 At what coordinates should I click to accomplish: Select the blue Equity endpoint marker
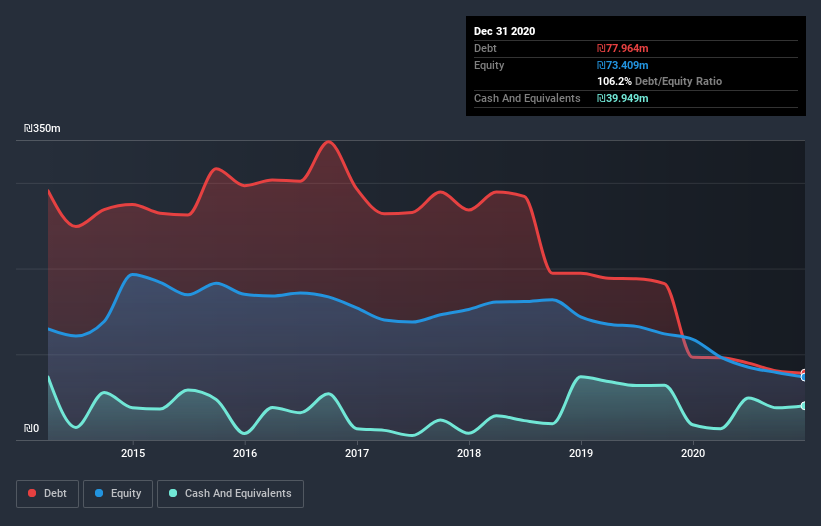pos(804,377)
